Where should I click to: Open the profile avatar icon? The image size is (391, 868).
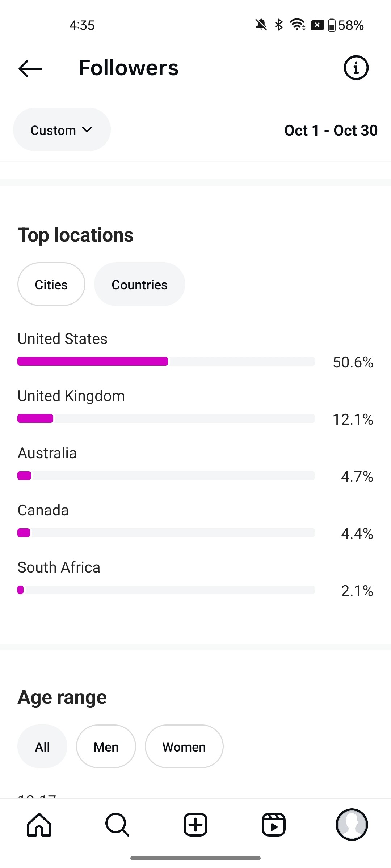point(352,825)
